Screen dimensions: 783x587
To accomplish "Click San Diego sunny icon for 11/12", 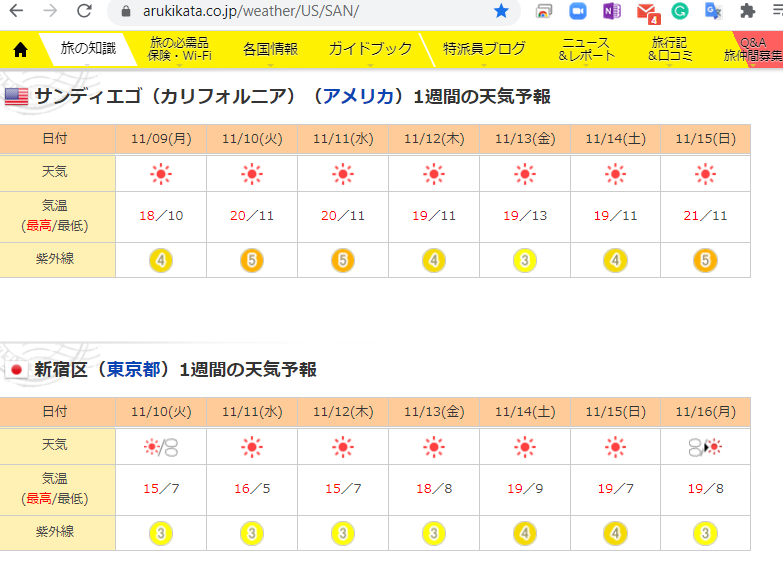I will click(x=434, y=174).
